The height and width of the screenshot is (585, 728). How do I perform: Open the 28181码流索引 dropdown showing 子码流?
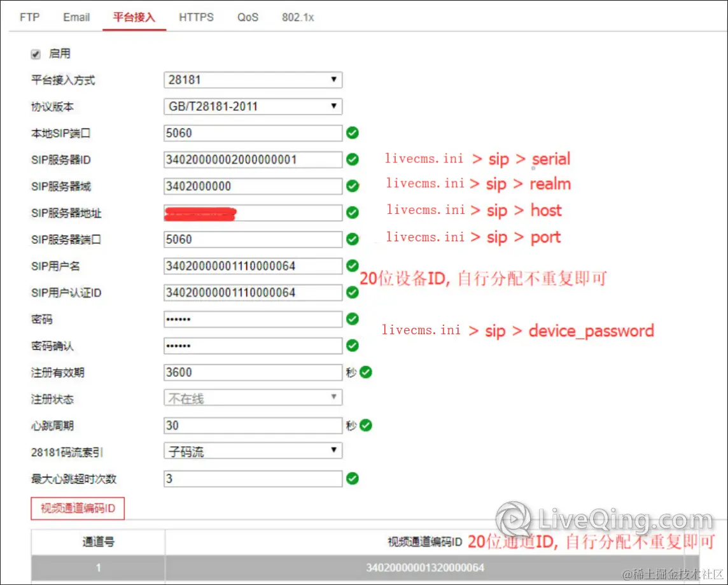point(253,450)
